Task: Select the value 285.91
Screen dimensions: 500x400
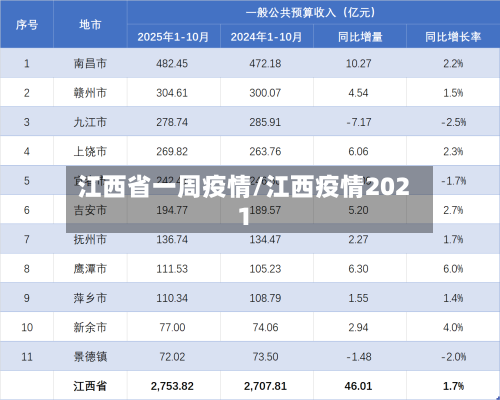Action: [x=265, y=122]
